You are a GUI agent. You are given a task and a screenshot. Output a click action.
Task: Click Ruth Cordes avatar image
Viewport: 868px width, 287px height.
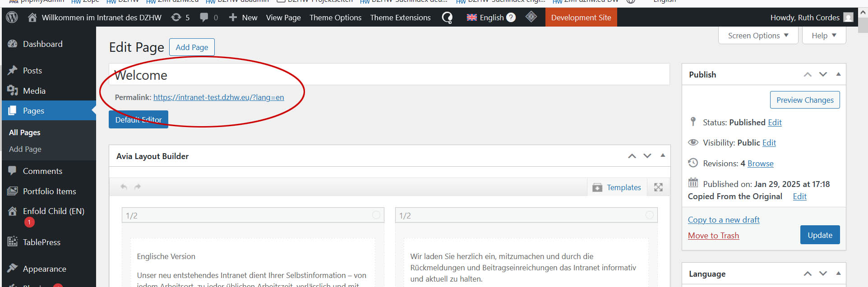click(x=848, y=18)
